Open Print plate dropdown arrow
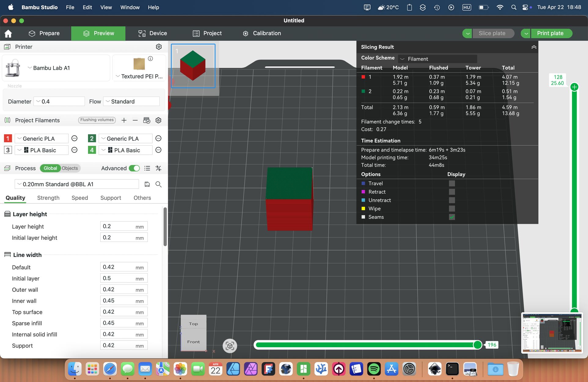The height and width of the screenshot is (382, 588). coord(526,33)
